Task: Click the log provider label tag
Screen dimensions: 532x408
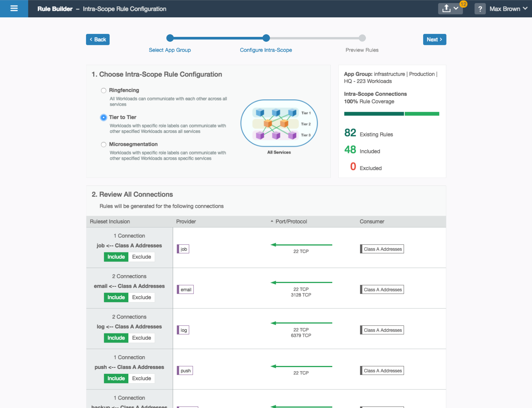Action: point(183,330)
